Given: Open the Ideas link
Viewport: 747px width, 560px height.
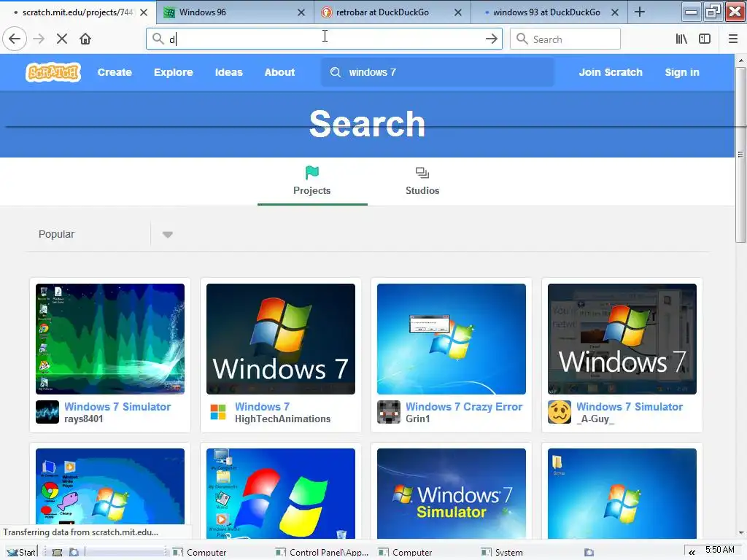Looking at the screenshot, I should pyautogui.click(x=228, y=72).
